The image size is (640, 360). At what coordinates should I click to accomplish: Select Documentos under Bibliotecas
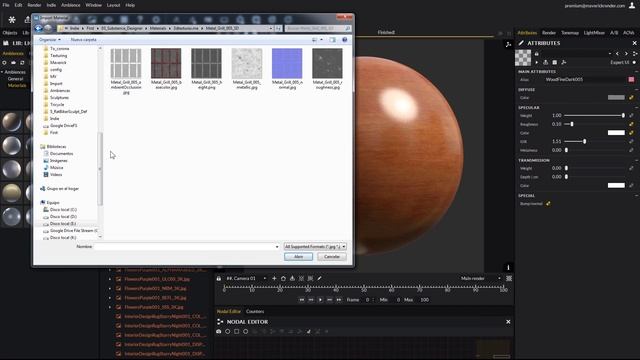coord(62,153)
